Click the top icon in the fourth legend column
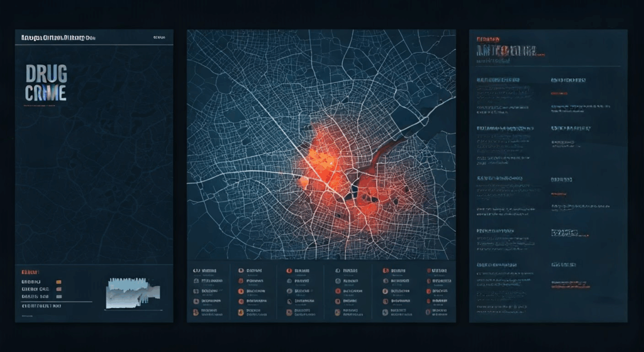The width and height of the screenshot is (644, 352). point(338,270)
